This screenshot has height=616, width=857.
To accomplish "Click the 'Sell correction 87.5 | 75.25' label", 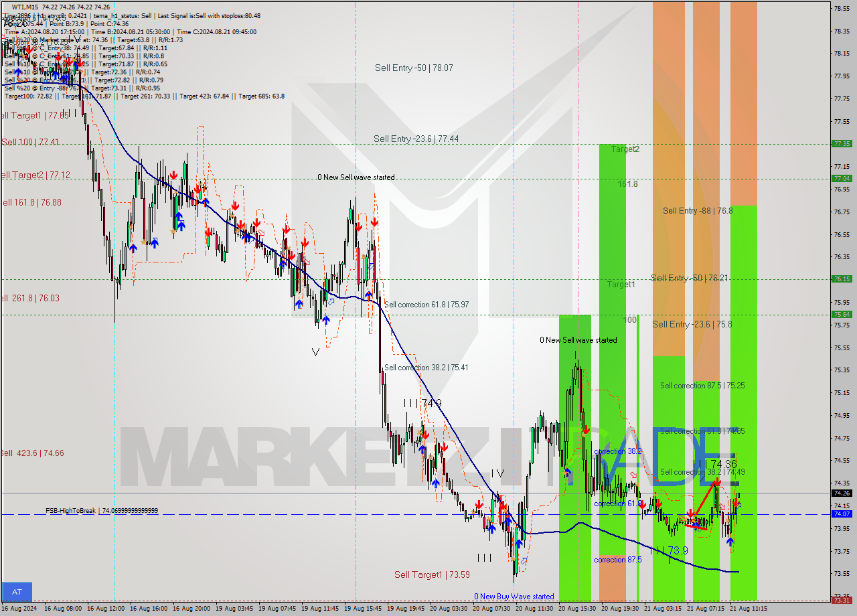I will 702,386.
